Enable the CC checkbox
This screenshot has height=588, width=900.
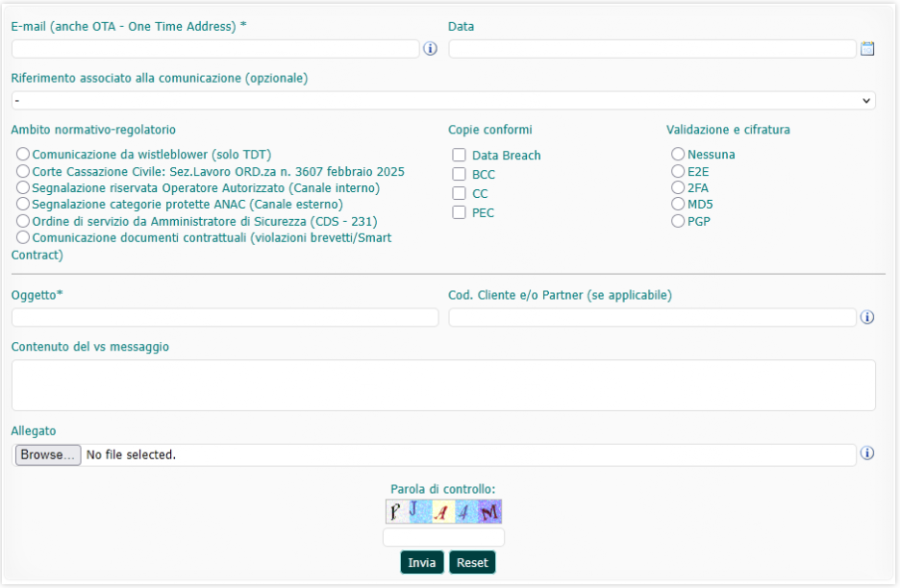click(x=460, y=193)
